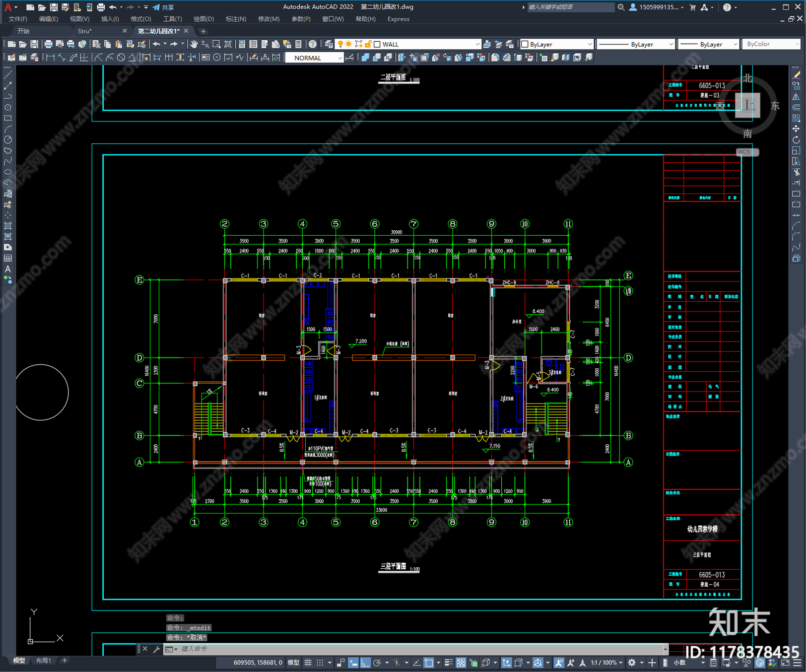Select the Line draw tool
The height and width of the screenshot is (672, 806).
click(8, 75)
